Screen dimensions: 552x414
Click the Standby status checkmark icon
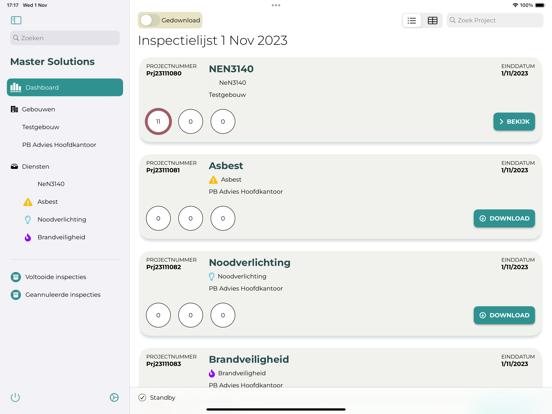click(142, 398)
